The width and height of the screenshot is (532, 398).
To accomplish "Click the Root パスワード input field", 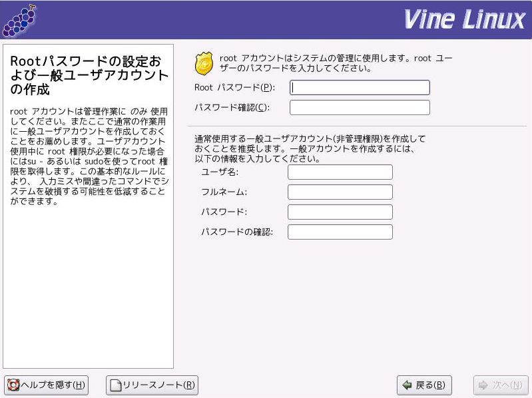I will click(x=360, y=87).
